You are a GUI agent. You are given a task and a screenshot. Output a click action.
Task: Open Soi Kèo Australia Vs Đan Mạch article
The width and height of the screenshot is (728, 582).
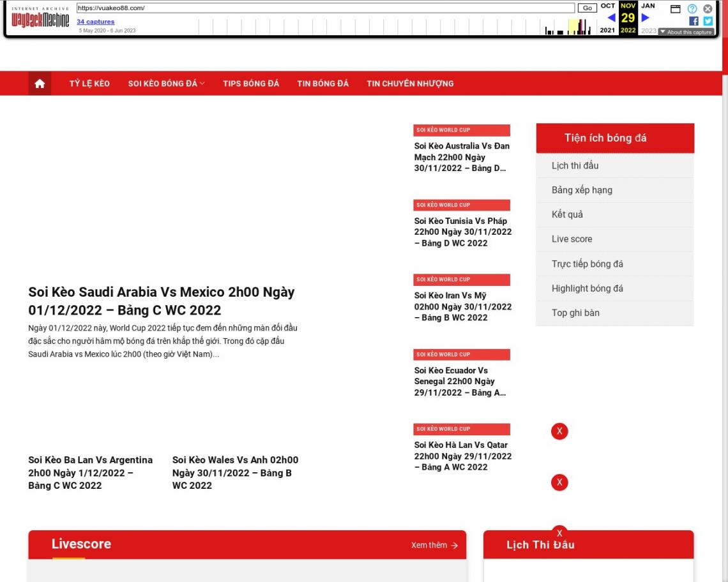[462, 157]
